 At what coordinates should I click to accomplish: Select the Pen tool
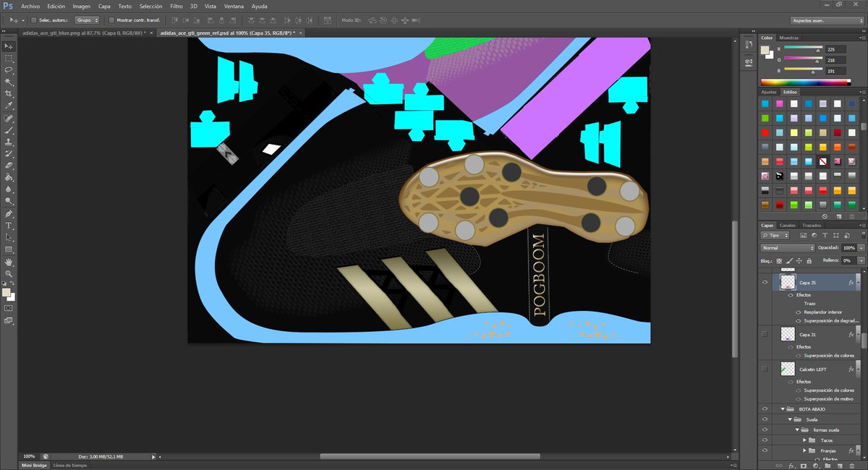coord(9,214)
